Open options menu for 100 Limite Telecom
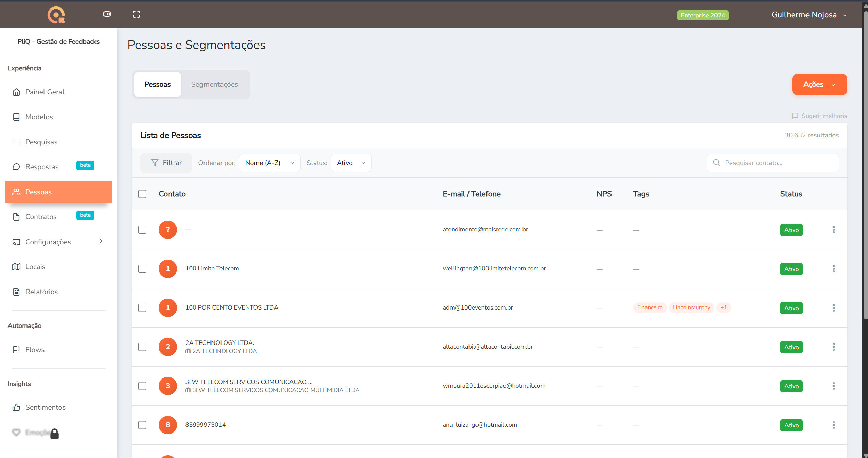 click(834, 269)
